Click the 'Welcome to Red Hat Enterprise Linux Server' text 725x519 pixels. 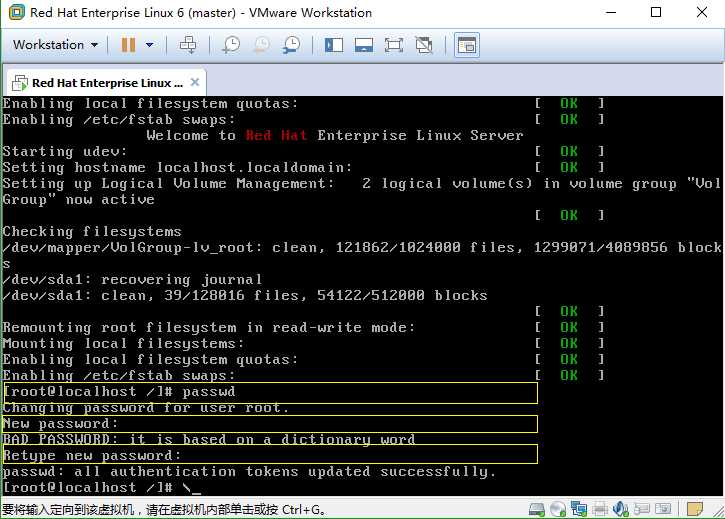point(335,136)
